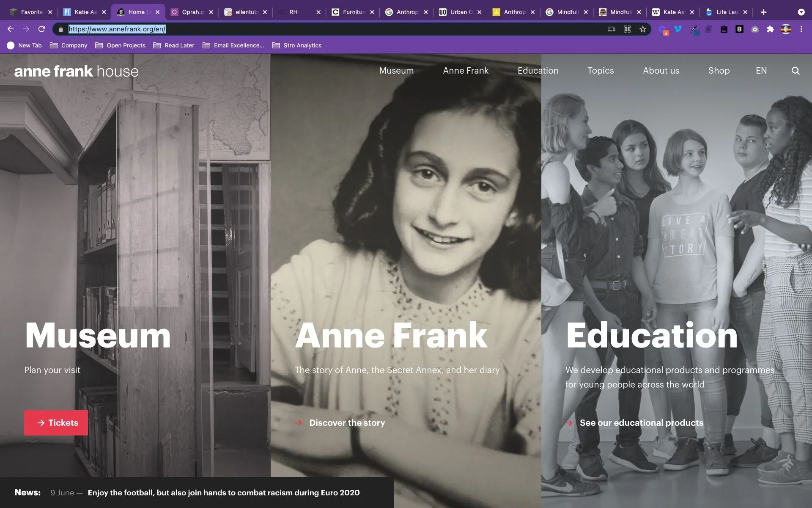Image resolution: width=812 pixels, height=508 pixels.
Task: Click the browser back arrow
Action: (11, 29)
